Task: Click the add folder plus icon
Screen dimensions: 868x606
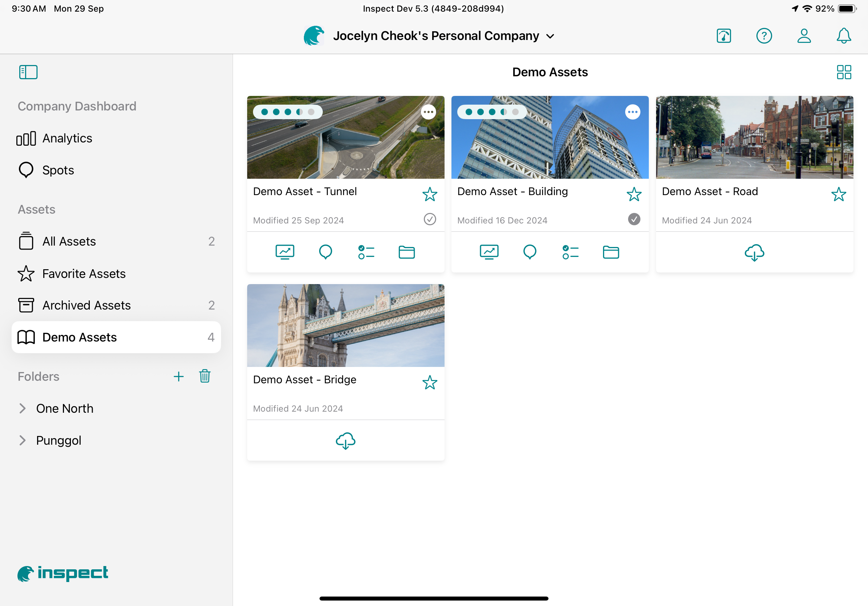Action: pyautogui.click(x=178, y=376)
